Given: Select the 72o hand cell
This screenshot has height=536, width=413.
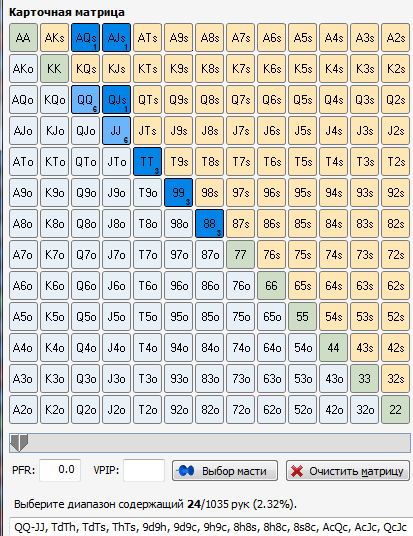Looking at the screenshot, I should point(240,410).
